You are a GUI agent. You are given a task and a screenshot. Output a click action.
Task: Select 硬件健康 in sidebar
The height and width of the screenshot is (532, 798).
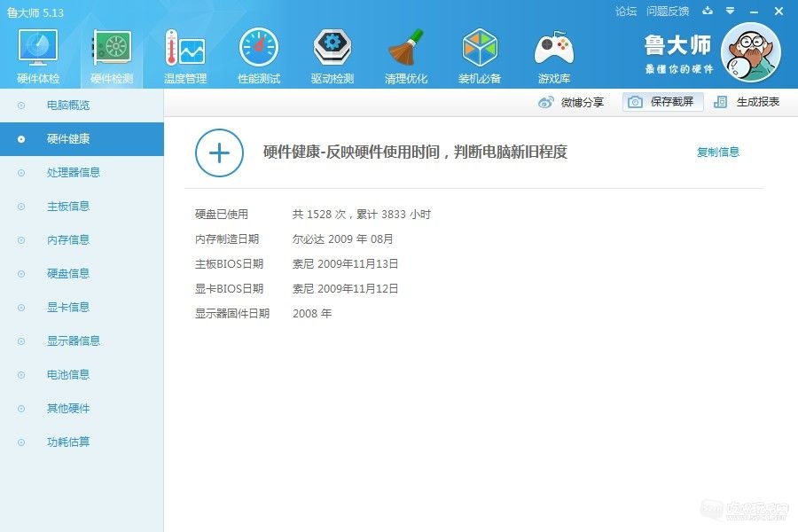click(x=82, y=139)
